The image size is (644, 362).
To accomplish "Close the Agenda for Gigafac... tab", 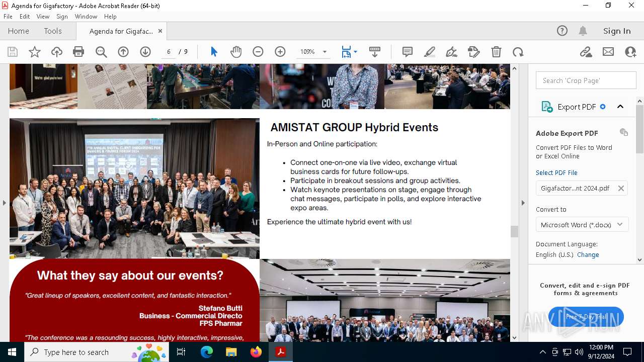I will click(160, 31).
